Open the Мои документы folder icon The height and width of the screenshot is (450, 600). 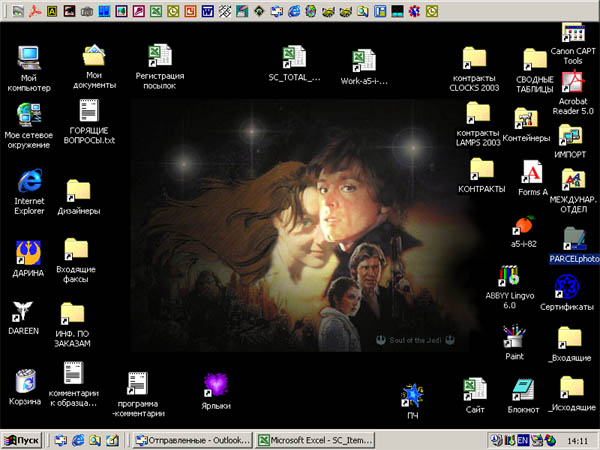coord(94,56)
